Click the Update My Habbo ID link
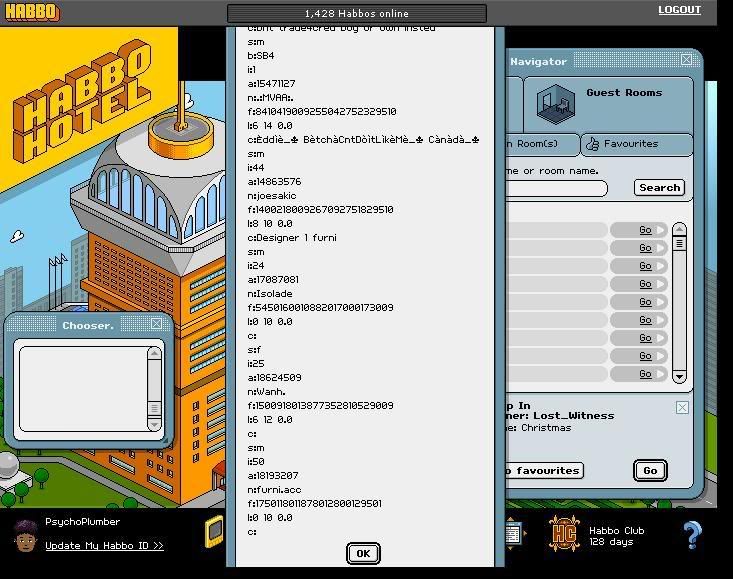Viewport: 733px width, 579px height. pos(104,546)
